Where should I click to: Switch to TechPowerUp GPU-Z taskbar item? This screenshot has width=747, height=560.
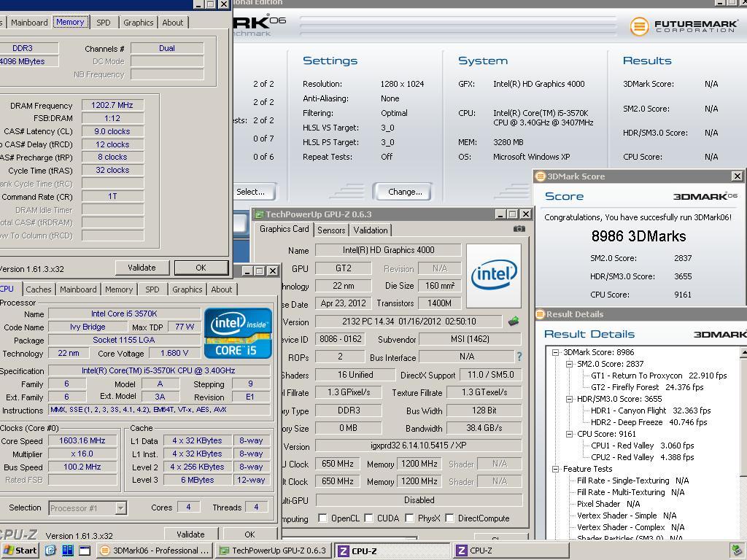pos(274,551)
